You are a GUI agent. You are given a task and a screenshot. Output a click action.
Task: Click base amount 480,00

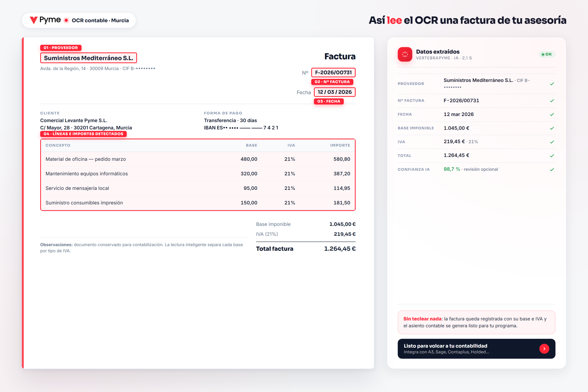(249, 159)
